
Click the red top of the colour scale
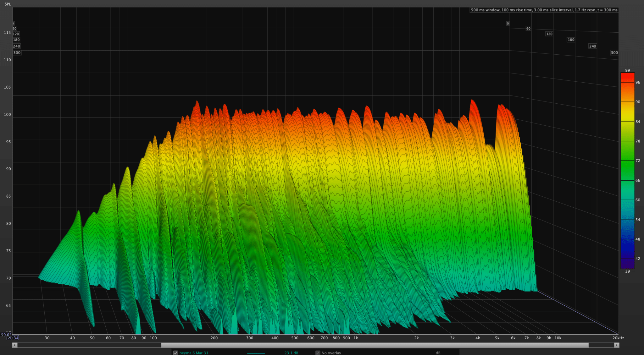[627, 77]
